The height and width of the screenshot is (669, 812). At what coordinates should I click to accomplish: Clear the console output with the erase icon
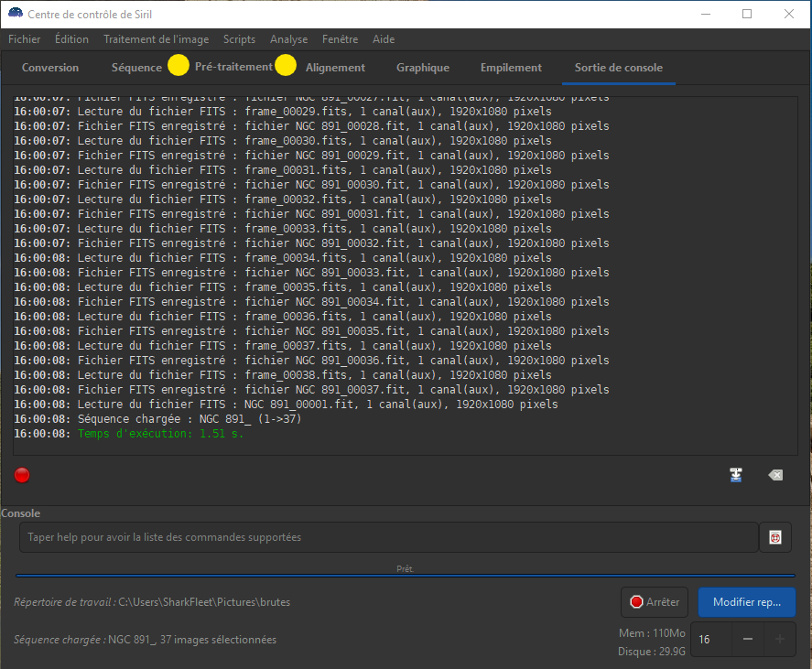coord(775,475)
